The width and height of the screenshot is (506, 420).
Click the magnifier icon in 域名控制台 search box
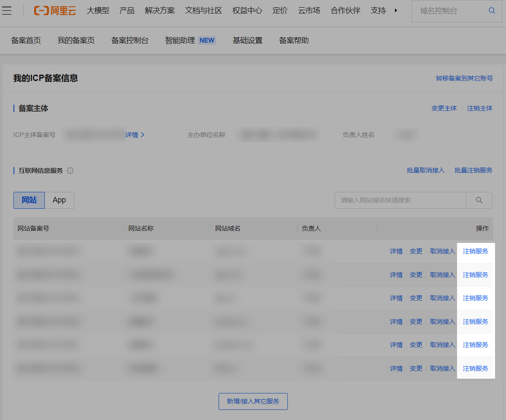click(491, 11)
